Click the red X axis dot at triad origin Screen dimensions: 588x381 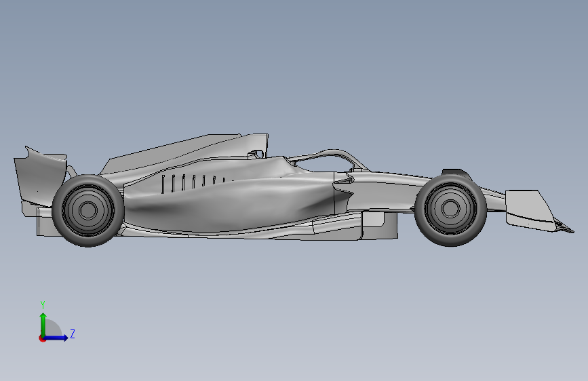tap(42, 338)
